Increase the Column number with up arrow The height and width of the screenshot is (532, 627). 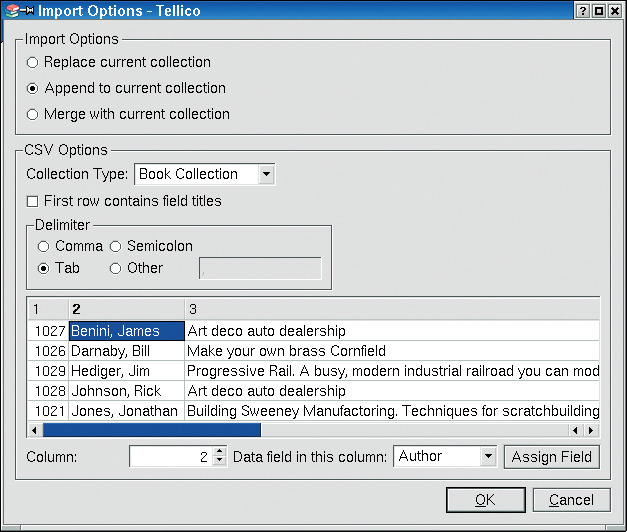coord(220,451)
